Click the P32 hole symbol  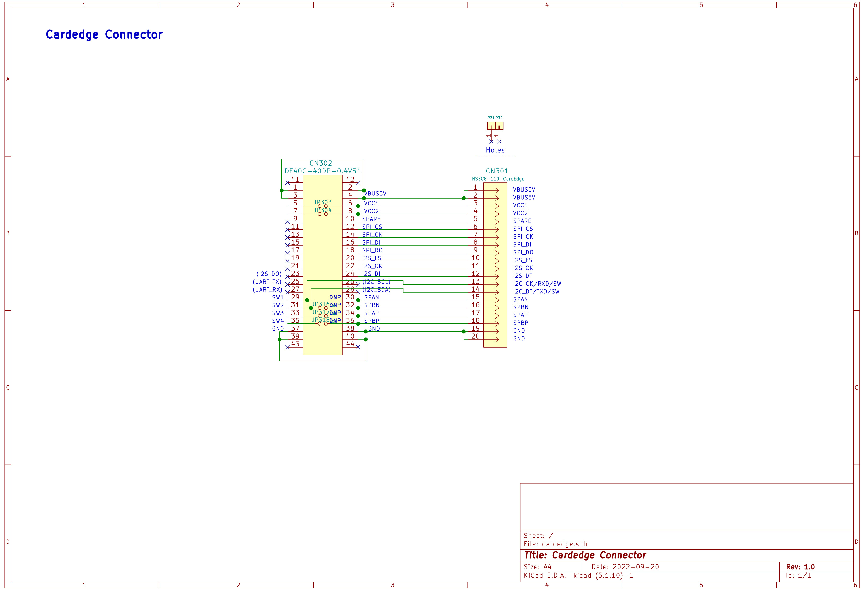(499, 126)
